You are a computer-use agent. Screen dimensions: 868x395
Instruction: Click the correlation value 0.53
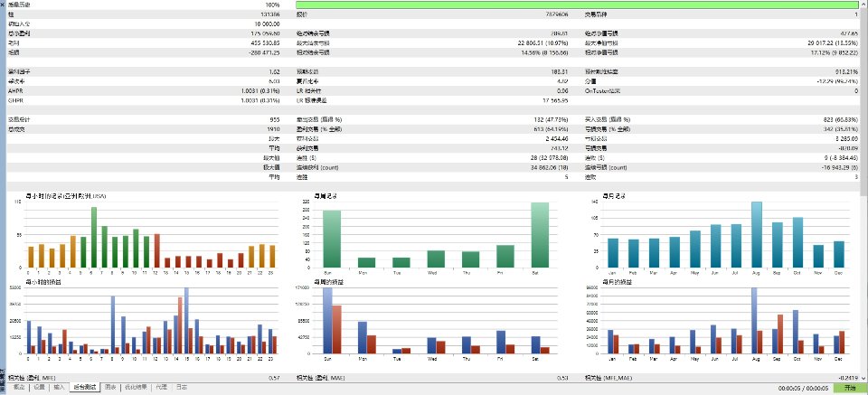pyautogui.click(x=562, y=379)
